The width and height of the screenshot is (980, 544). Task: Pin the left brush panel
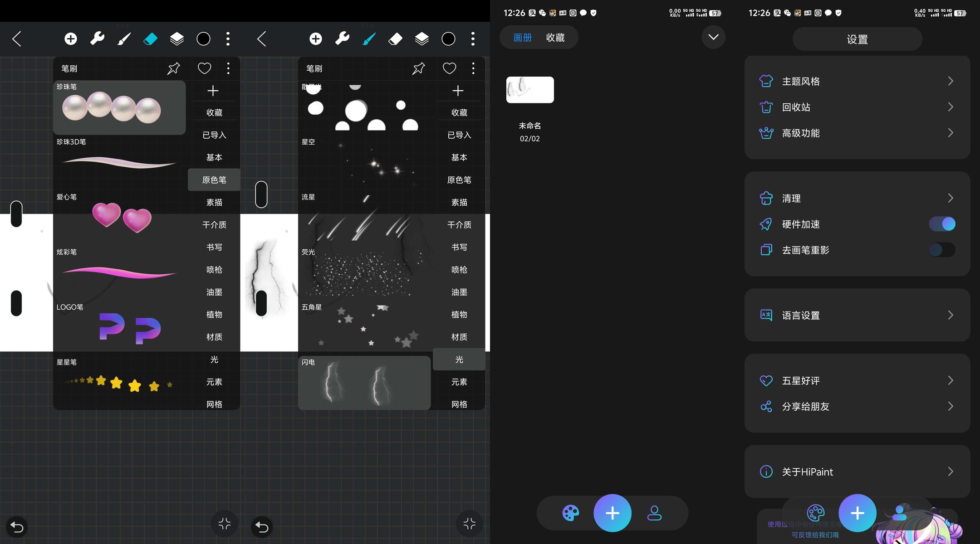click(174, 68)
